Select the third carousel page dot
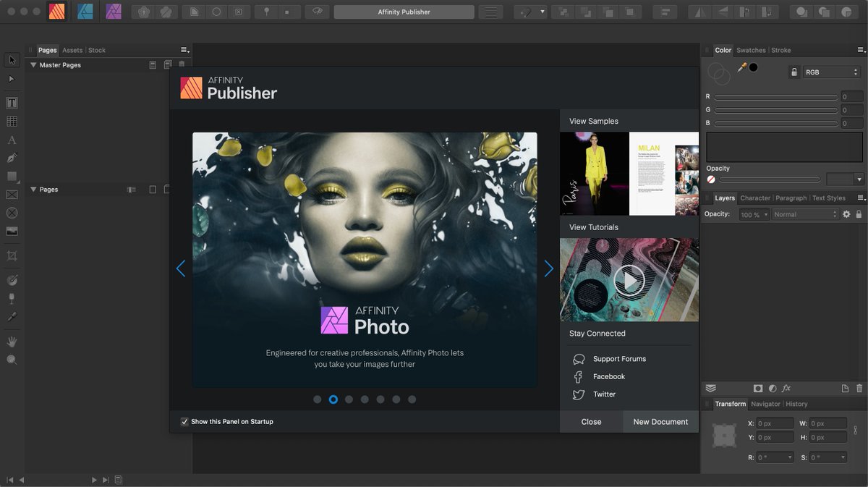Image resolution: width=868 pixels, height=487 pixels. click(x=349, y=399)
